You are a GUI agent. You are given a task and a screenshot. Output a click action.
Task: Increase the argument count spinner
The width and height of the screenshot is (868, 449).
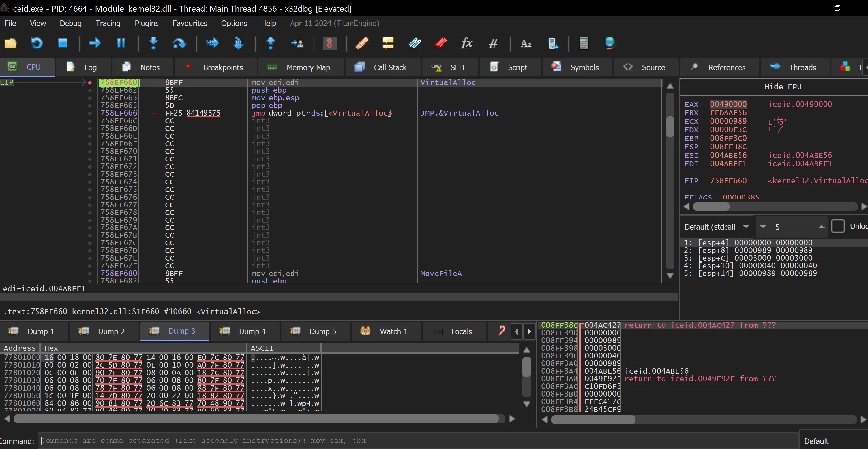822,227
